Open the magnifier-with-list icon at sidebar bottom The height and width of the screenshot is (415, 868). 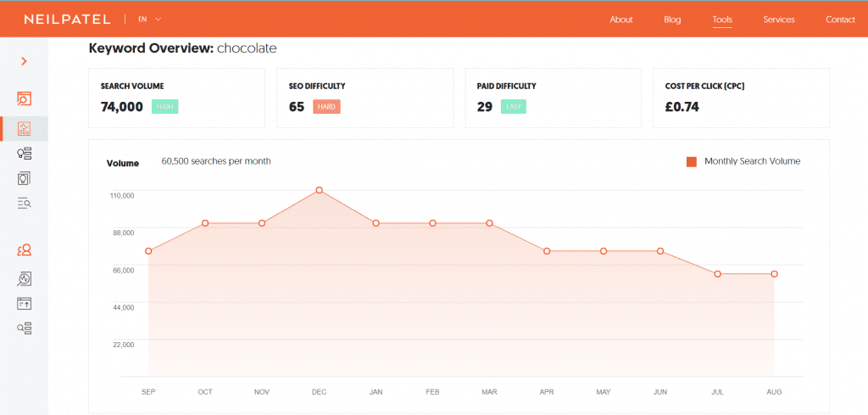click(x=24, y=328)
